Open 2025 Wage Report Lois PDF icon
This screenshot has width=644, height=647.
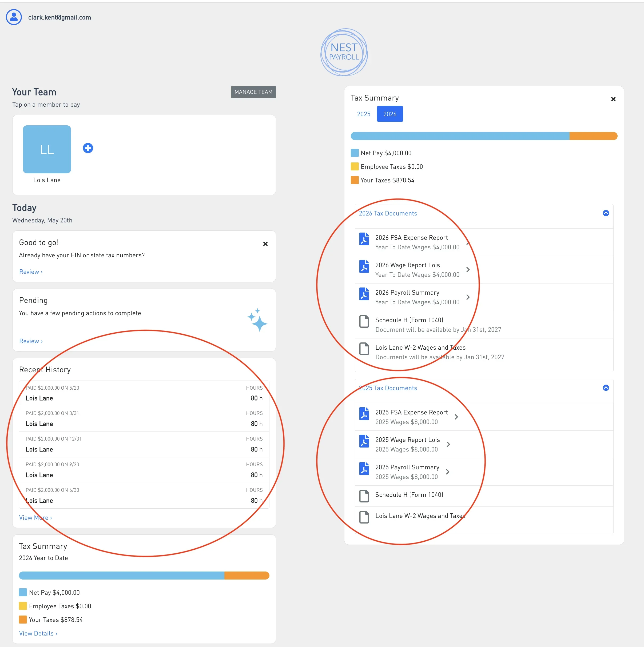click(364, 441)
